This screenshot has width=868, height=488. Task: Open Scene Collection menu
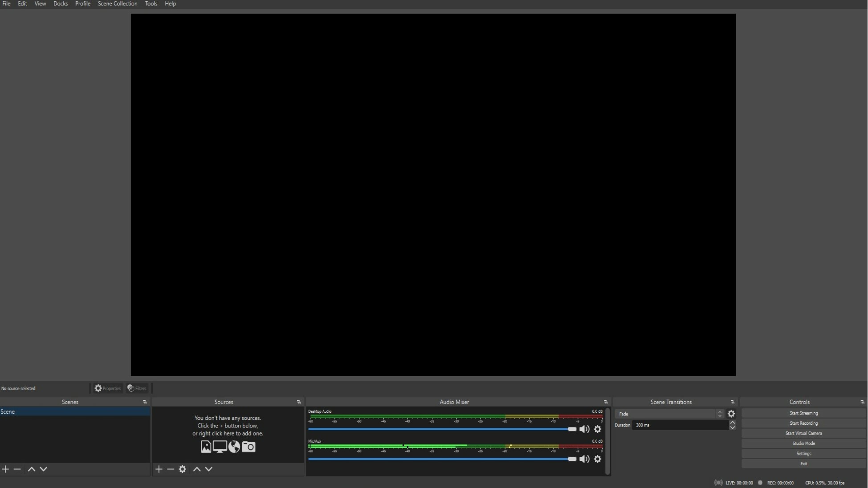118,4
